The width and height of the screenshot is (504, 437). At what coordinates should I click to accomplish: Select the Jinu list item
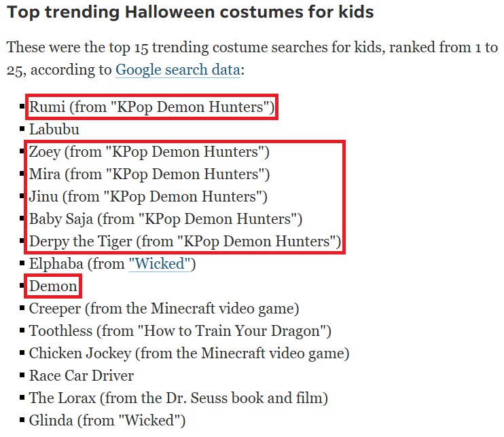tap(147, 197)
